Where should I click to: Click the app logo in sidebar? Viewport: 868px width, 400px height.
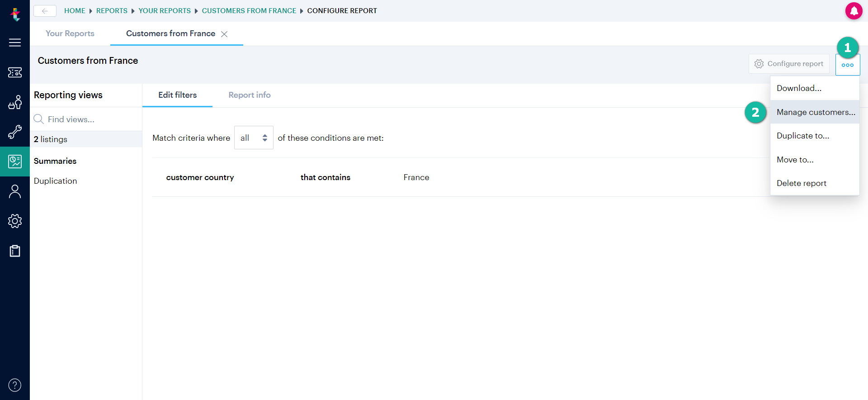coord(15,14)
